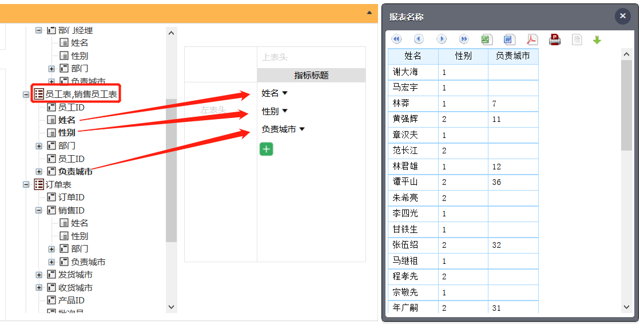Open the 负责城市 indicator dropdown arrow
This screenshot has height=328, width=644.
point(302,129)
